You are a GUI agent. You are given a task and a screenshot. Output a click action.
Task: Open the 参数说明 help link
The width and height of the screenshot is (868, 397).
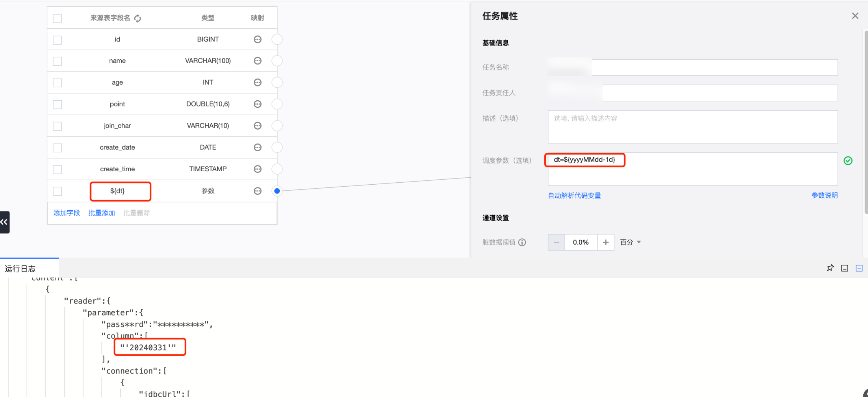coord(824,195)
